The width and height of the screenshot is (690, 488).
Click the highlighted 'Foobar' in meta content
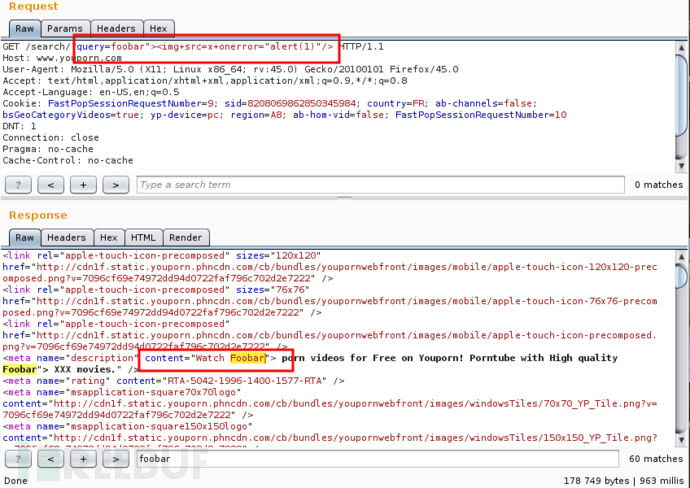[x=248, y=358]
